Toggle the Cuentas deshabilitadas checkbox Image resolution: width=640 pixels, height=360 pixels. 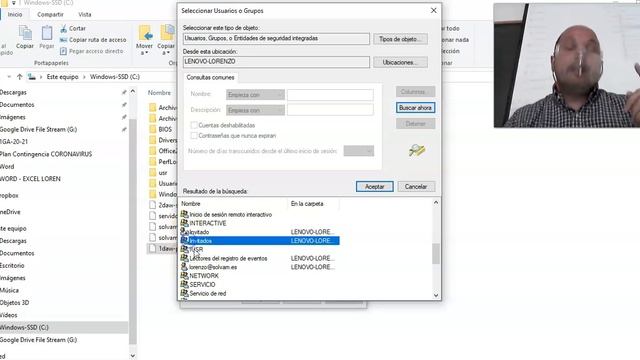194,125
